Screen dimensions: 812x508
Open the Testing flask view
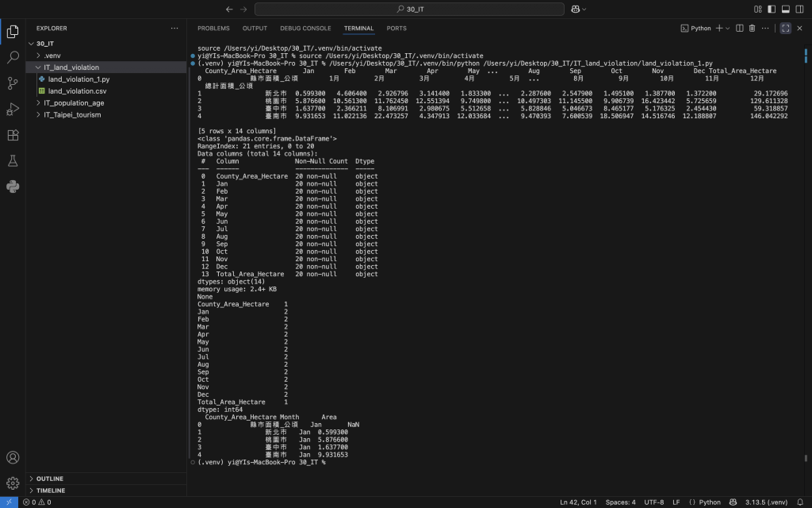tap(13, 160)
